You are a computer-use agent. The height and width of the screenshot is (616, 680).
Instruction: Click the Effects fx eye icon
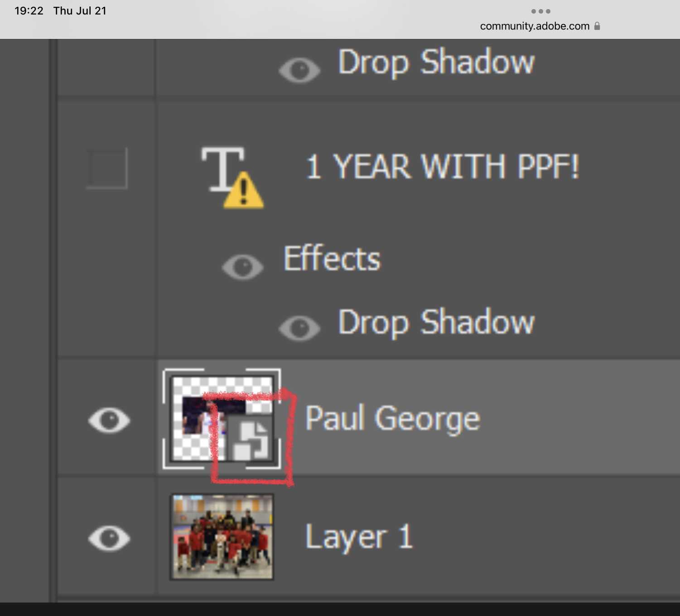tap(243, 265)
